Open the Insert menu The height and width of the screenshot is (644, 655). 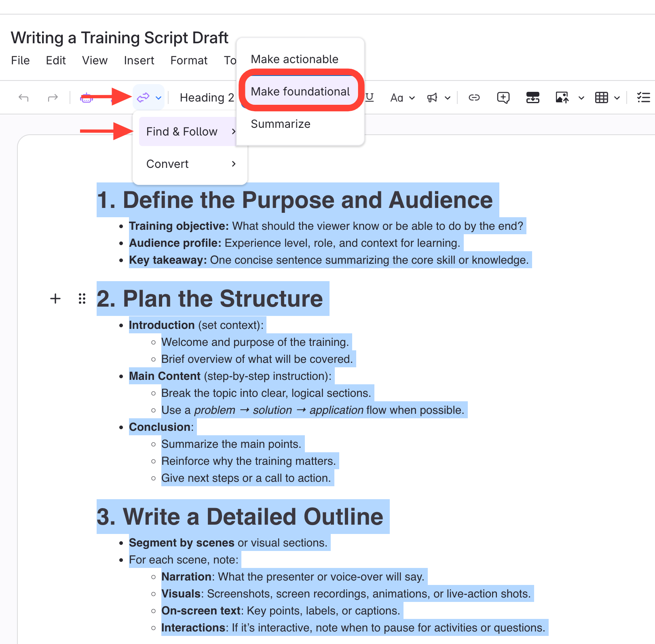pyautogui.click(x=139, y=60)
